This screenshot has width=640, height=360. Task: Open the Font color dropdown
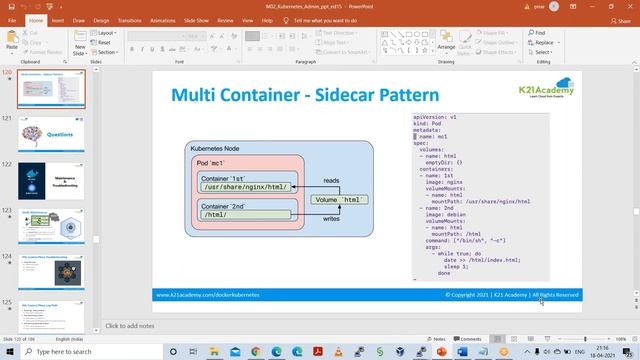pyautogui.click(x=235, y=49)
